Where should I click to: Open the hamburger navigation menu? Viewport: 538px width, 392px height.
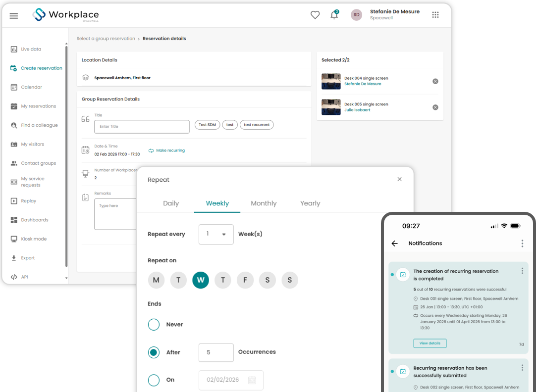point(14,16)
